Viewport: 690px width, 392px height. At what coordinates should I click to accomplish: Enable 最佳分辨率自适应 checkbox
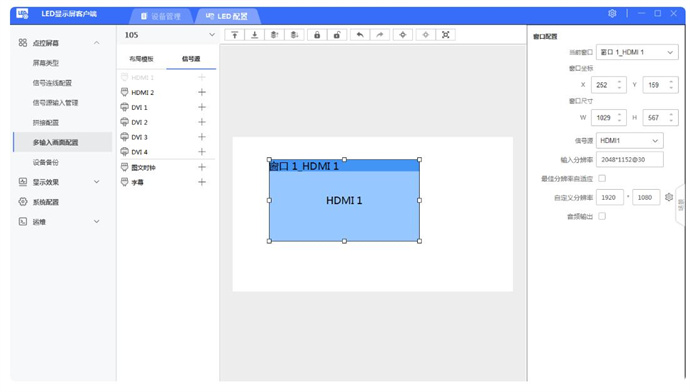coord(602,178)
